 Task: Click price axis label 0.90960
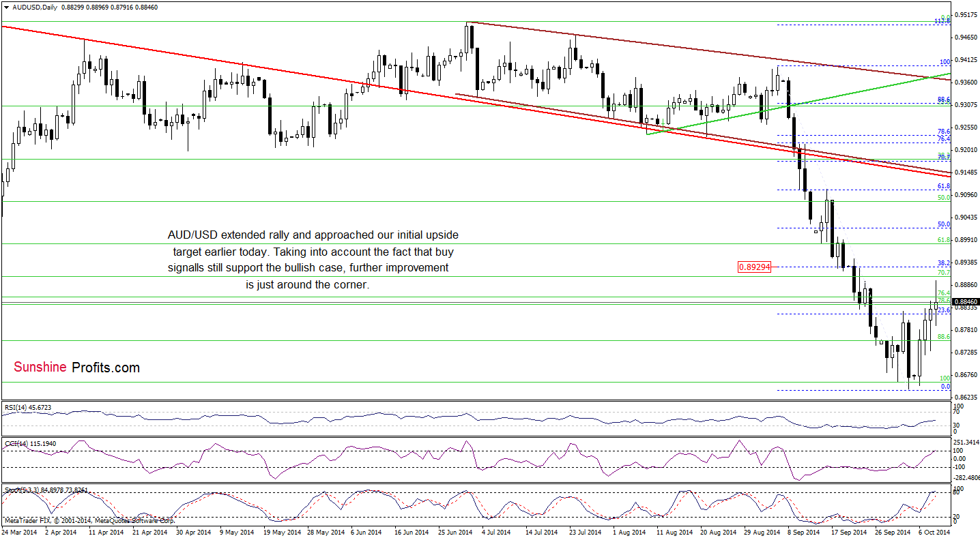click(x=966, y=194)
